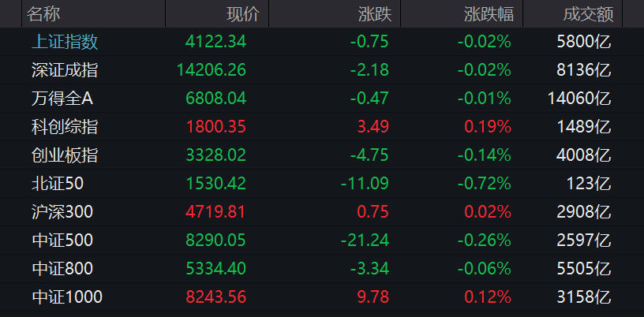Click the change value -0.47
This screenshot has height=317, width=644.
[x=369, y=99]
